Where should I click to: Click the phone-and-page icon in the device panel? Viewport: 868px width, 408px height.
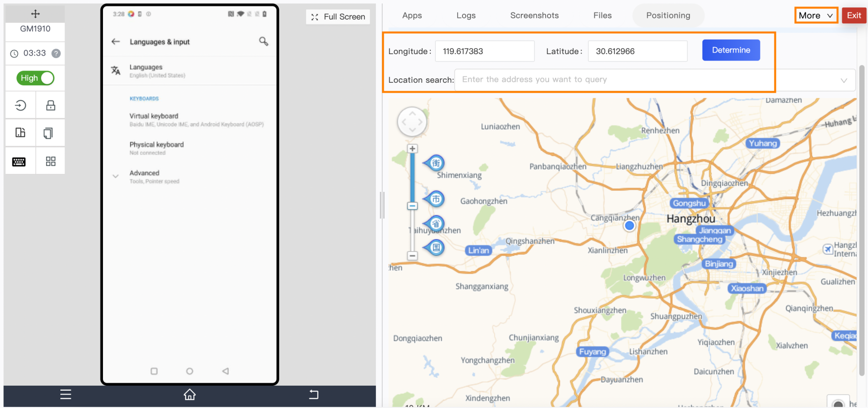pyautogui.click(x=20, y=133)
